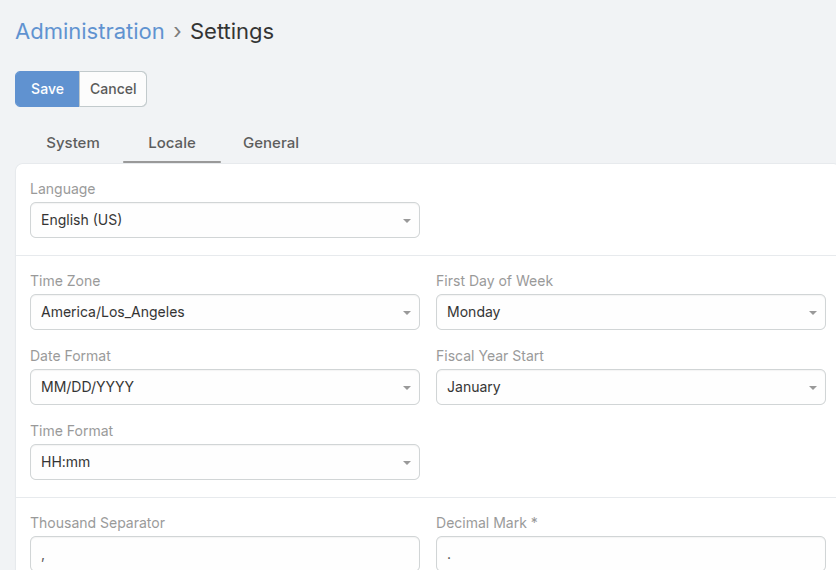
Task: Open the Date Format field showing MM/DD/YYYY
Action: (215, 387)
